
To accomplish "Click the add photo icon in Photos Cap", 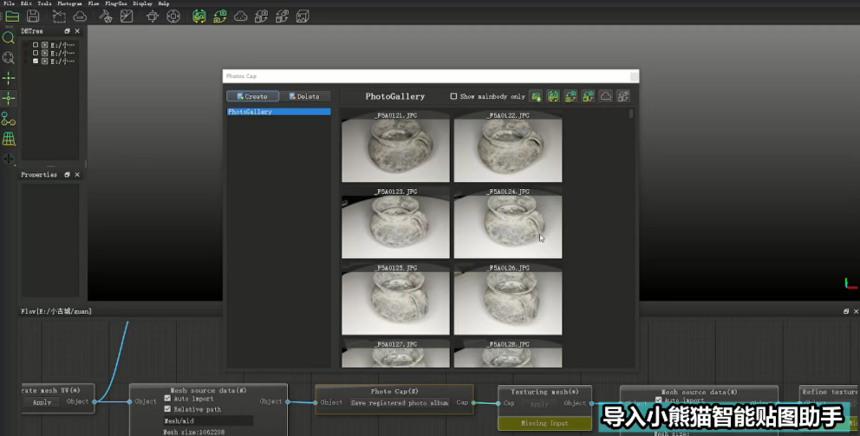I will [536, 97].
